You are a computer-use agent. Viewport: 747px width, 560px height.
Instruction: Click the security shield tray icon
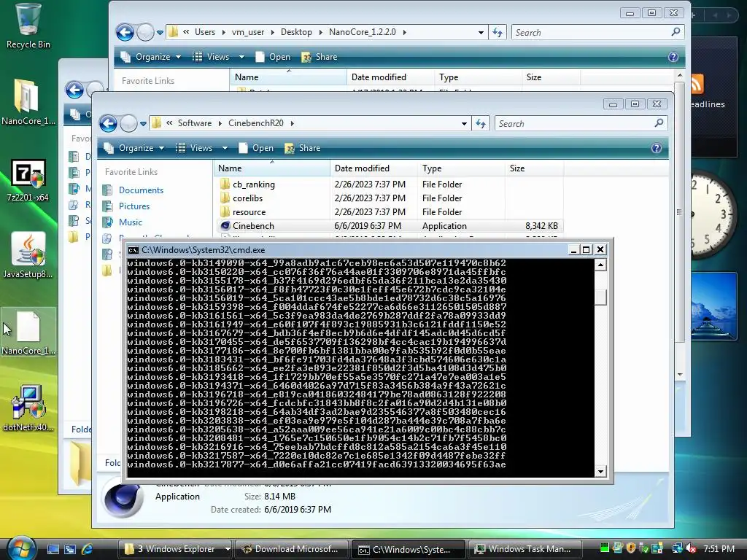631,548
